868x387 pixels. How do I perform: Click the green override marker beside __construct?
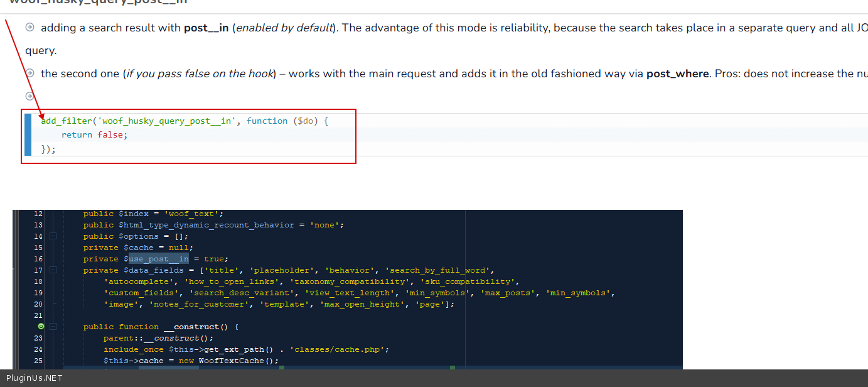pyautogui.click(x=41, y=327)
